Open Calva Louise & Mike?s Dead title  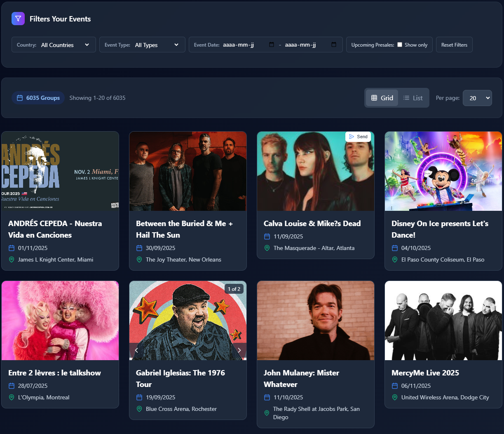point(312,223)
